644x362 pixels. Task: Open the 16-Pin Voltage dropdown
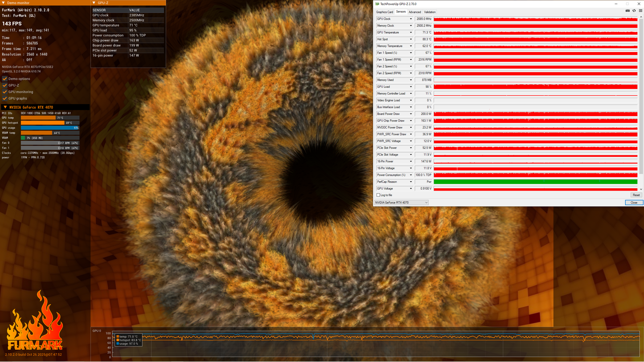point(411,168)
